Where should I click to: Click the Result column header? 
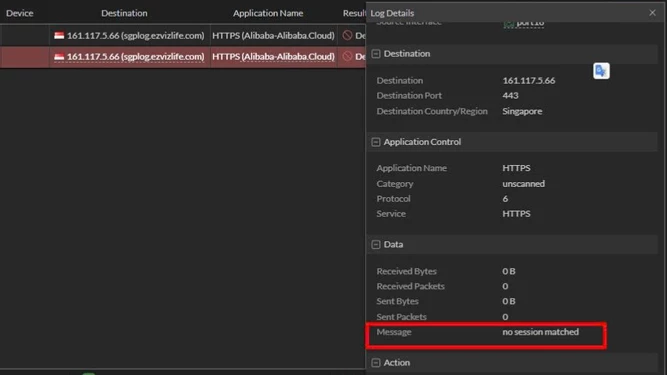(354, 13)
